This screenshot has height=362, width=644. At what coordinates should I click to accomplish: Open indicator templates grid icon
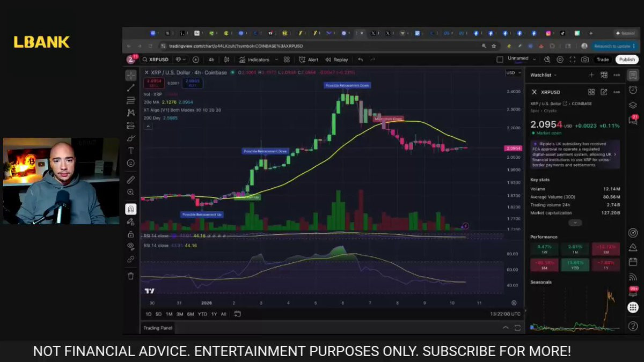pyautogui.click(x=287, y=60)
